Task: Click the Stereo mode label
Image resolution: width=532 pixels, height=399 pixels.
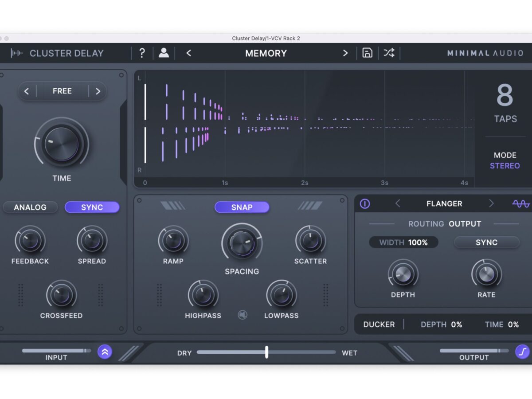Action: (505, 166)
